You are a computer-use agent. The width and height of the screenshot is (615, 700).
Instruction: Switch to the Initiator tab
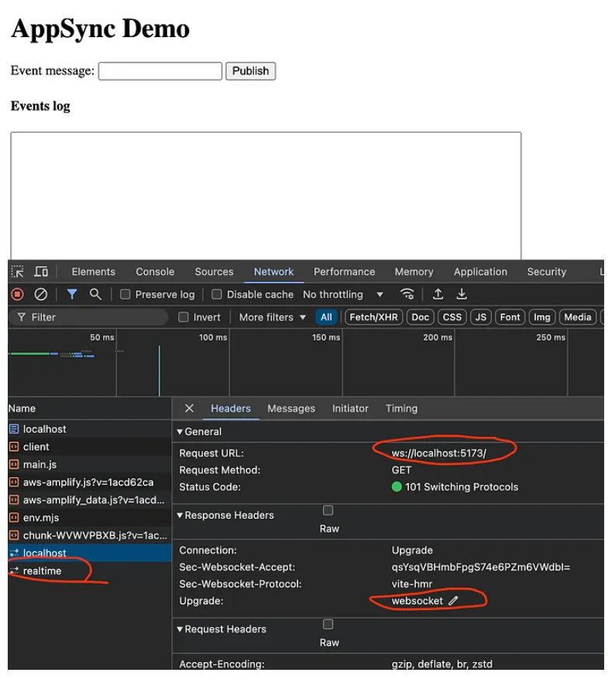(x=350, y=408)
